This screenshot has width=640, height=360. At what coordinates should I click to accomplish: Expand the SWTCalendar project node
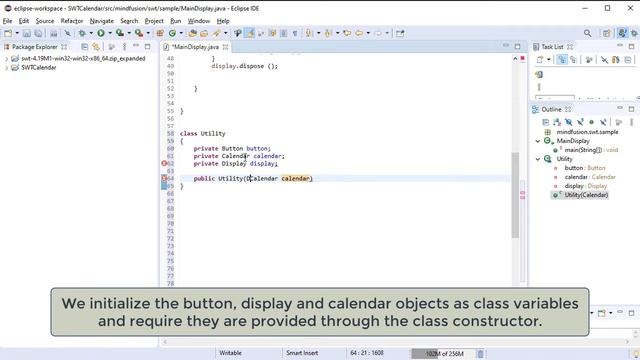coord(7,68)
